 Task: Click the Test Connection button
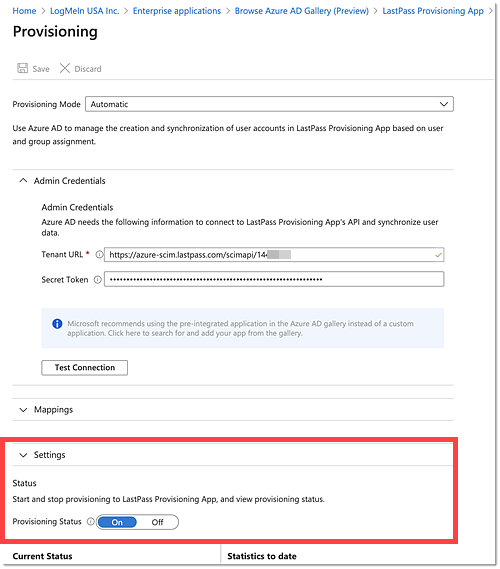[x=85, y=368]
